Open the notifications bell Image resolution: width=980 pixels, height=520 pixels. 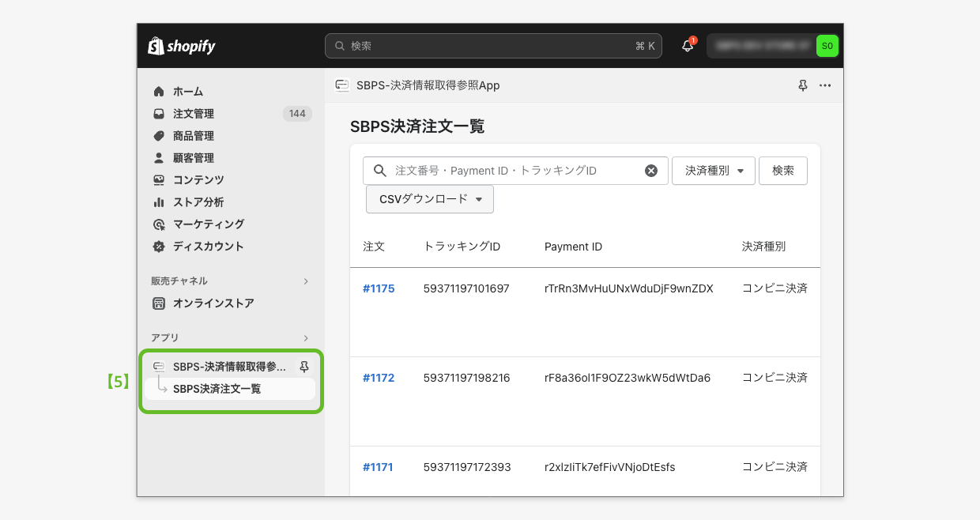(x=688, y=46)
